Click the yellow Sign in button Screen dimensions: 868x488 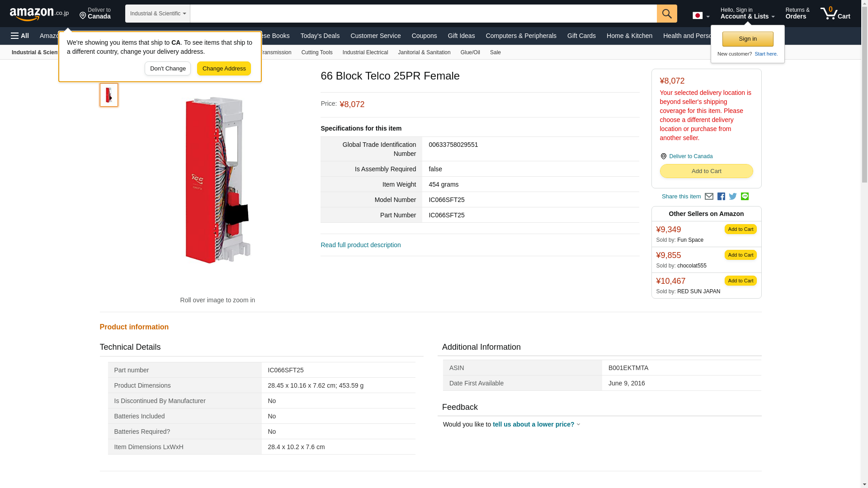coord(747,39)
